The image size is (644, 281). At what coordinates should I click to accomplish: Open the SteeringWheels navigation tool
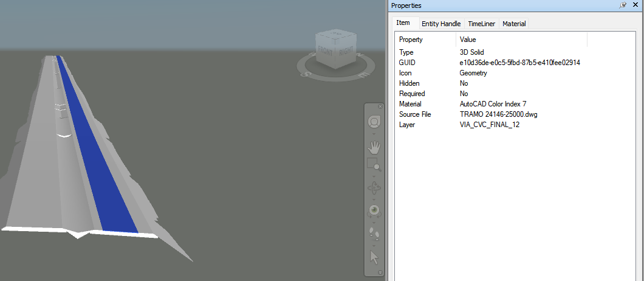[374, 122]
